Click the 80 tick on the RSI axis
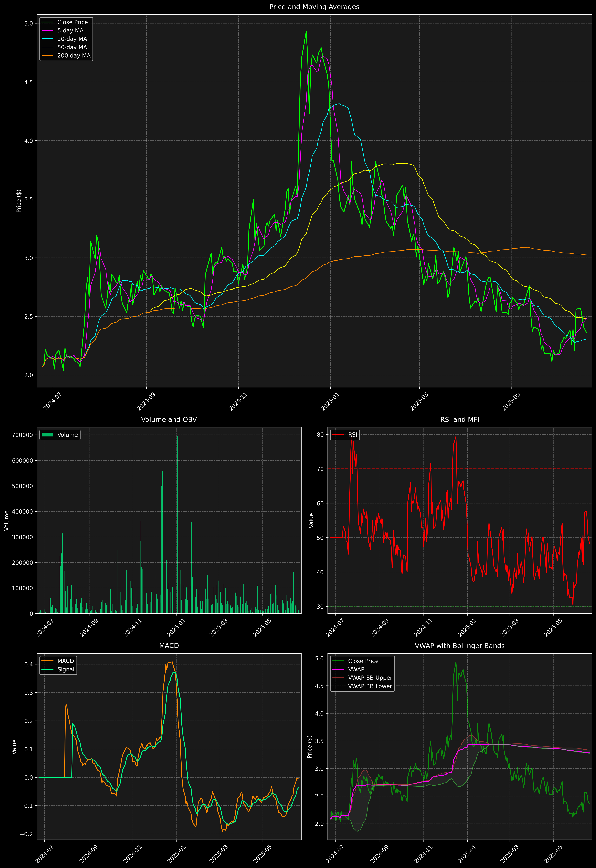The height and width of the screenshot is (868, 596). (320, 435)
